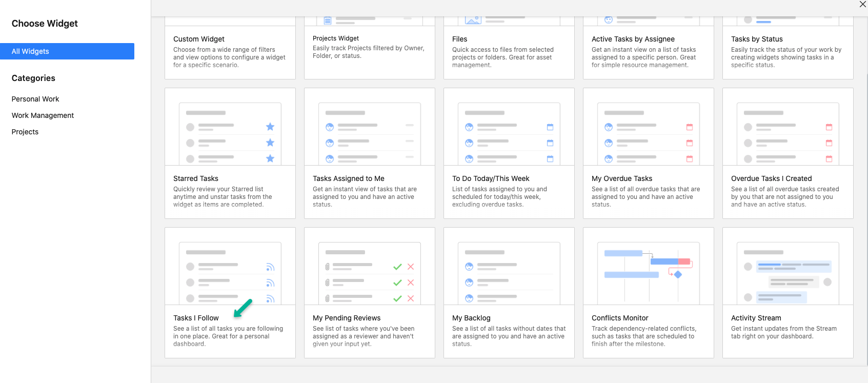Click the red calendar icon in My Overdue Tasks preview
Viewport: 868px width, 383px height.
690,127
